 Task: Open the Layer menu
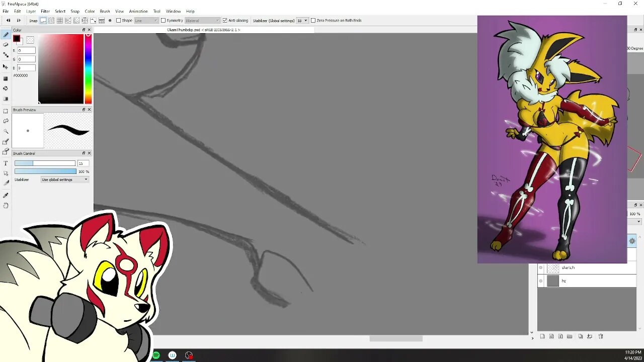point(31,11)
